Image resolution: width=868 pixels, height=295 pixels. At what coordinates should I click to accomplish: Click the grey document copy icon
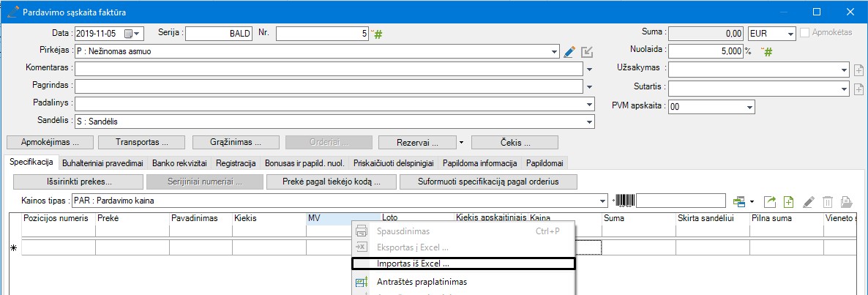tap(847, 201)
